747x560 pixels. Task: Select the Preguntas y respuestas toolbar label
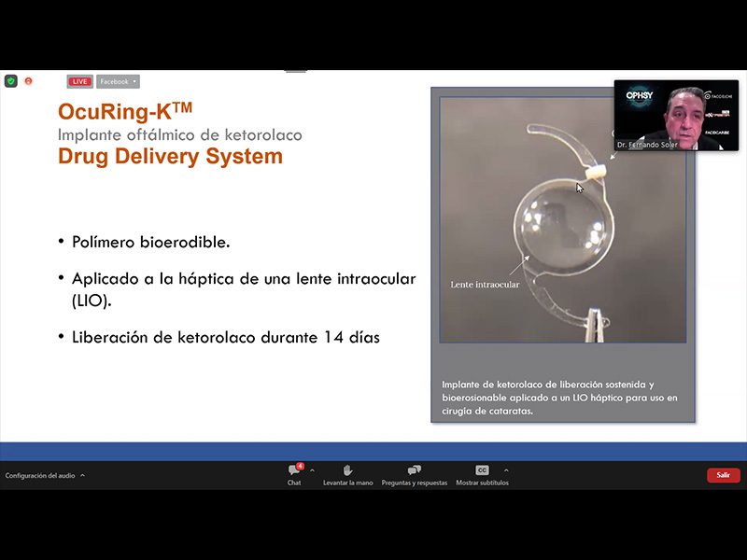pyautogui.click(x=414, y=483)
